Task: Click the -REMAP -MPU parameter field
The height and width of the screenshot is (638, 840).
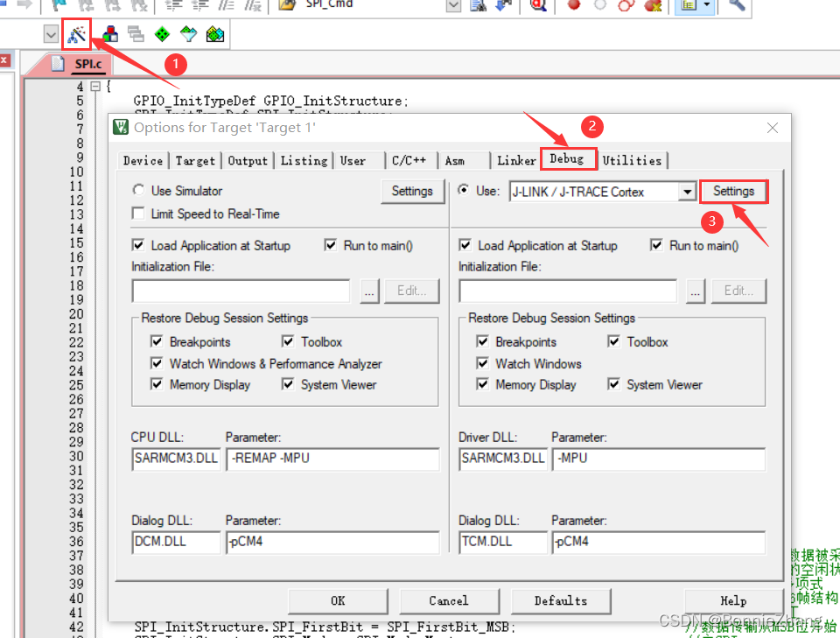Action: click(332, 459)
